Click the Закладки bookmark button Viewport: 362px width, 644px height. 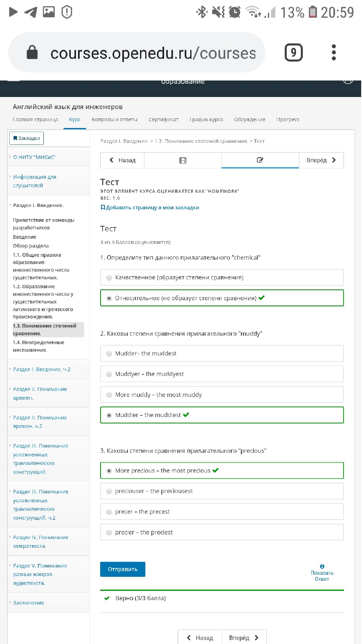tap(27, 138)
